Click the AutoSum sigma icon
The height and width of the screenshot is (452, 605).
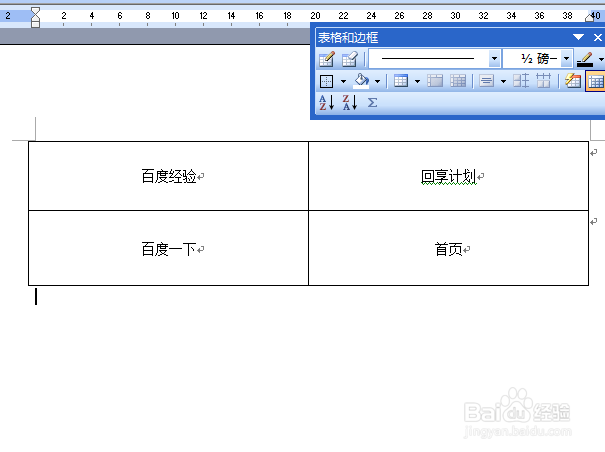point(372,103)
